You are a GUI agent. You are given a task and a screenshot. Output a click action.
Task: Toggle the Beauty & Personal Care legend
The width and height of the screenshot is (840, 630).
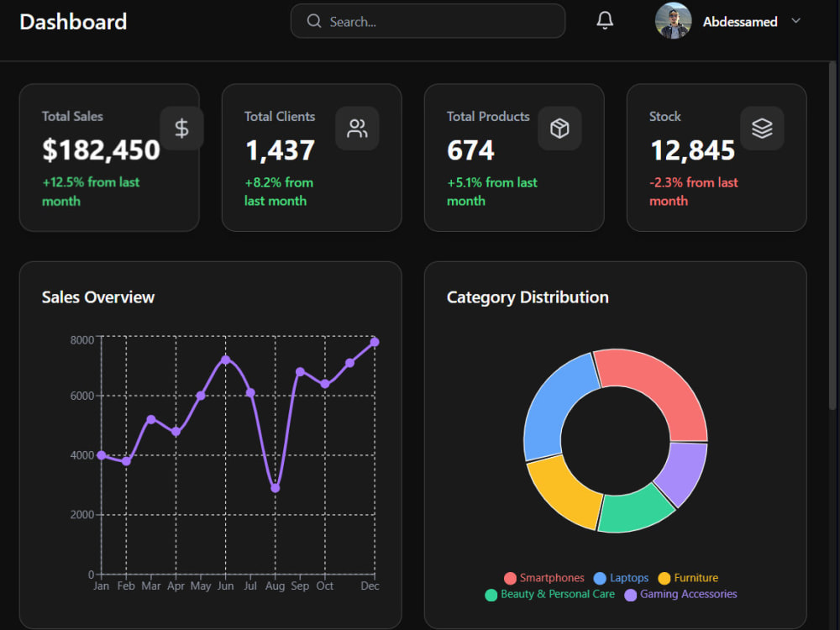549,594
